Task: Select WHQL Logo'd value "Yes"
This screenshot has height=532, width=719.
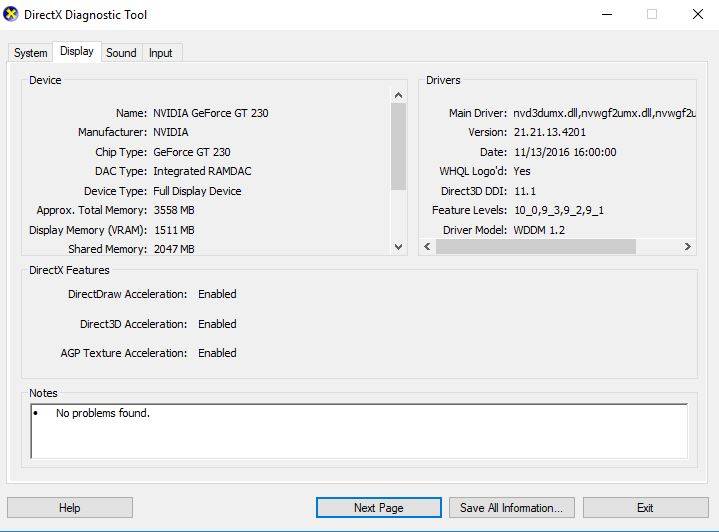Action: click(522, 171)
